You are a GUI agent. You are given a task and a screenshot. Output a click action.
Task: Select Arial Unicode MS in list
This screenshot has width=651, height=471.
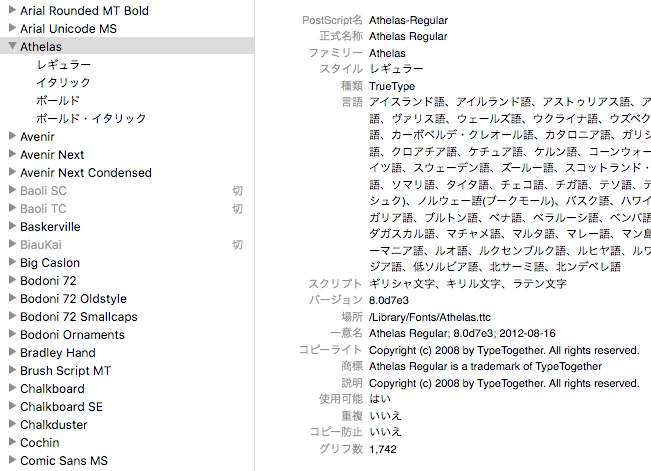(69, 29)
